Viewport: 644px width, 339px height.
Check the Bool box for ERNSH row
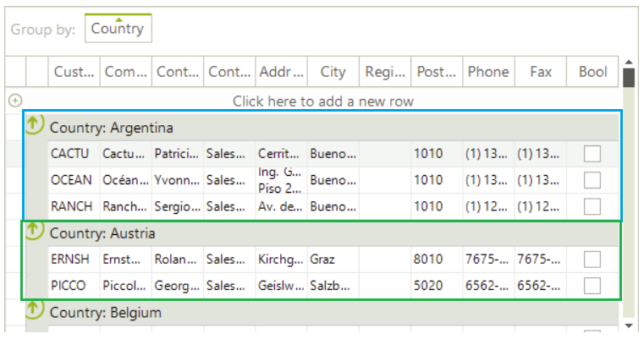click(x=592, y=260)
